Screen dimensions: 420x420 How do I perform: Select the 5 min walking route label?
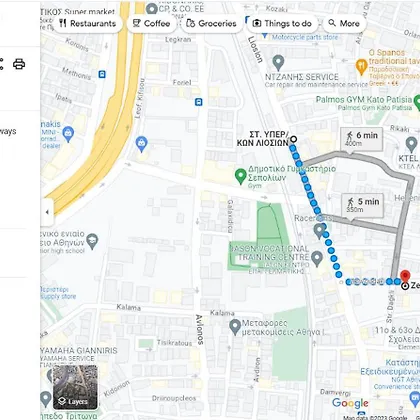(x=363, y=205)
